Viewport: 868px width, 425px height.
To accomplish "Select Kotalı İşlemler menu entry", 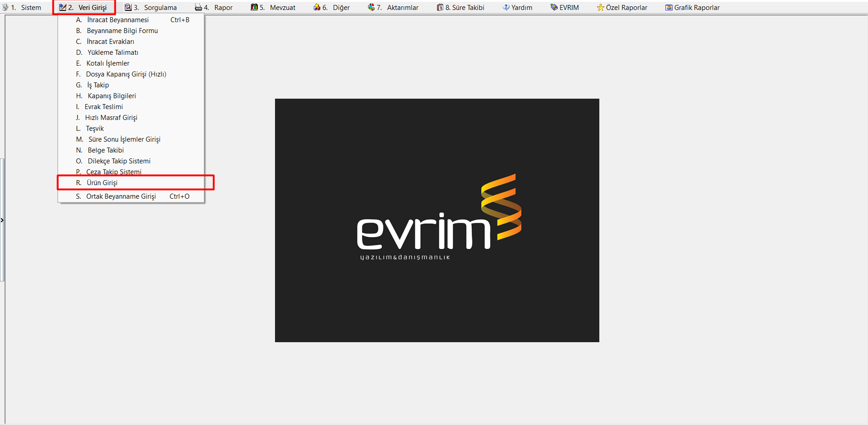I will pos(131,63).
